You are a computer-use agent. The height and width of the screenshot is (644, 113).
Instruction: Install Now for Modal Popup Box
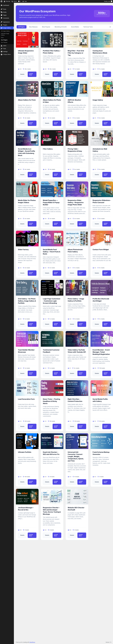point(57,224)
